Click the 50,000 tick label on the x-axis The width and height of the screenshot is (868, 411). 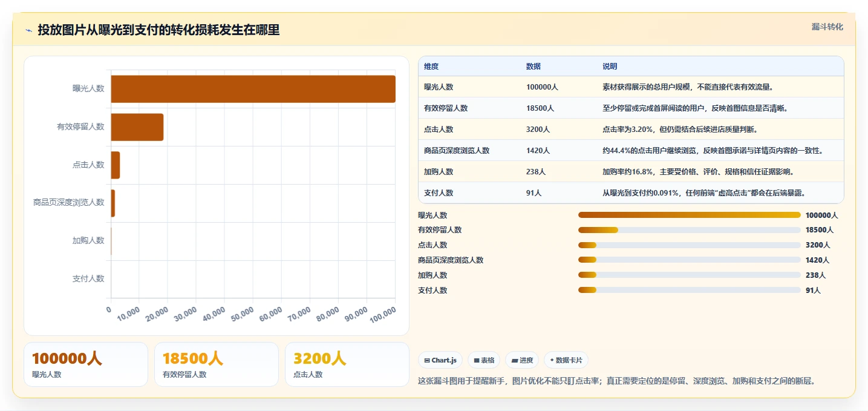point(242,314)
